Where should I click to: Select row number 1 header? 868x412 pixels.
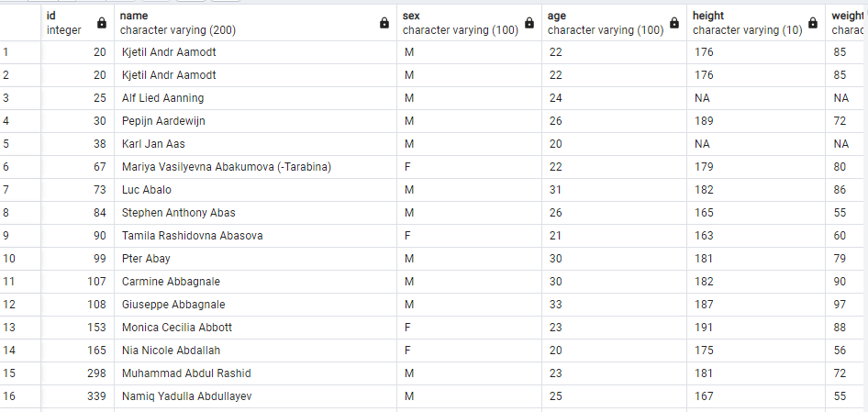[x=20, y=52]
